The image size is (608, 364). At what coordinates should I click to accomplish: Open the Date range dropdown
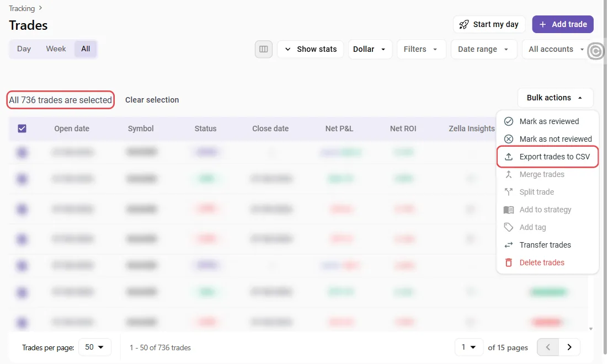[483, 49]
